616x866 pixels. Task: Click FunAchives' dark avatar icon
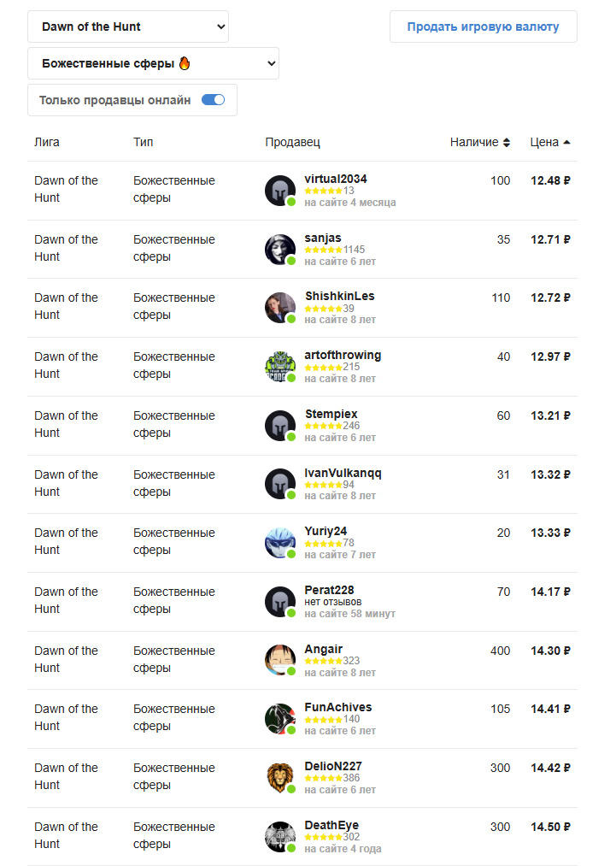click(x=280, y=719)
